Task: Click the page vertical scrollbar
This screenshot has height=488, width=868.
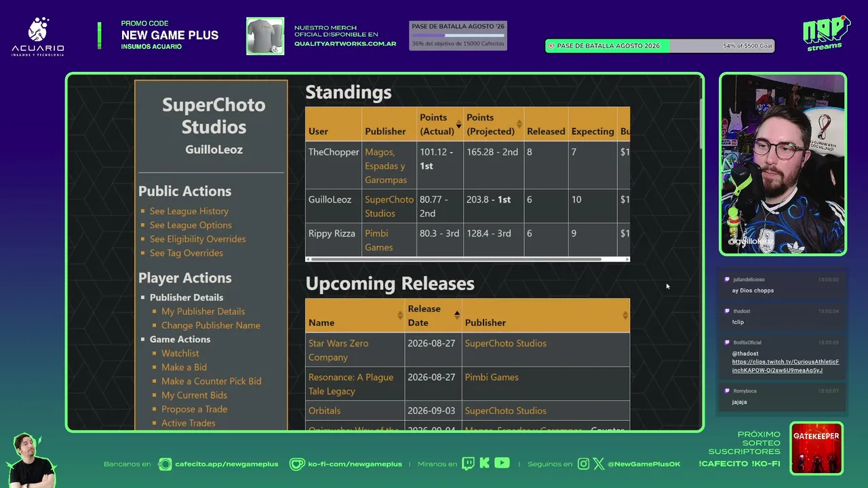Action: 700,123
